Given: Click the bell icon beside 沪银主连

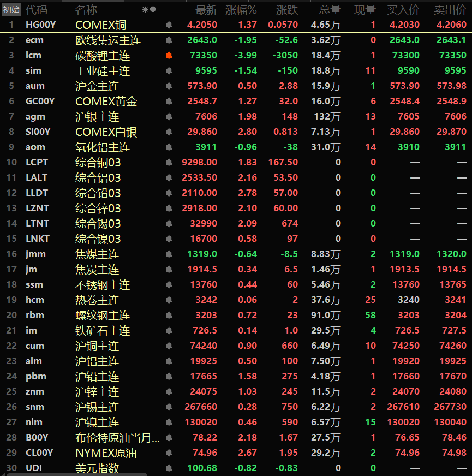Looking at the screenshot, I should (169, 117).
